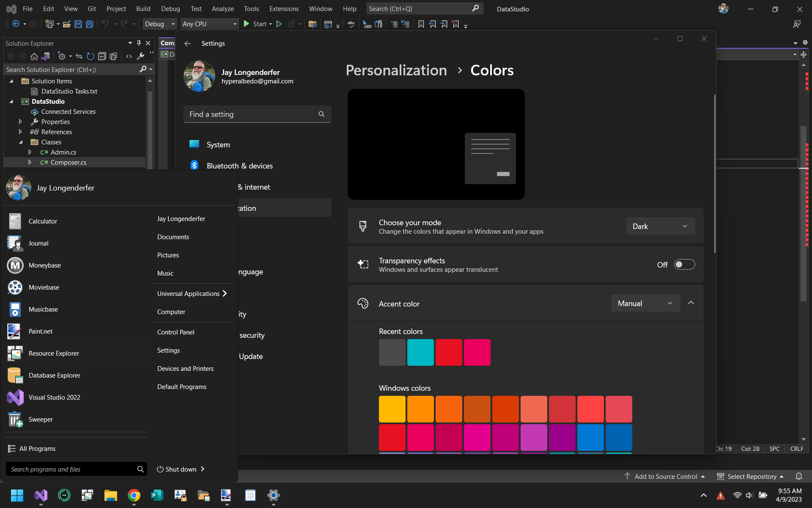
Task: Open the Git menu
Action: 92,8
